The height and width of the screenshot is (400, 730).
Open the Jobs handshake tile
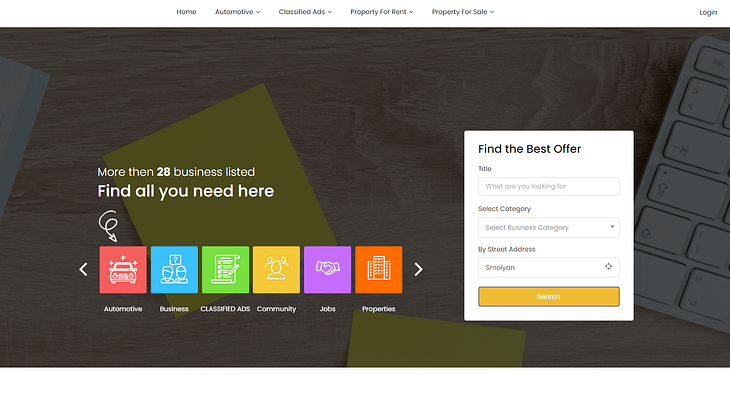(x=328, y=270)
